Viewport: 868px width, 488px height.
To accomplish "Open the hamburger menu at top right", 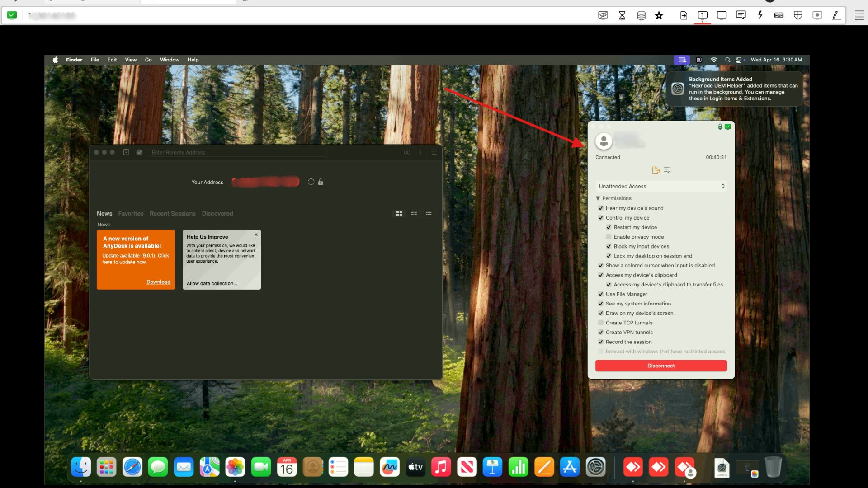I will (859, 15).
